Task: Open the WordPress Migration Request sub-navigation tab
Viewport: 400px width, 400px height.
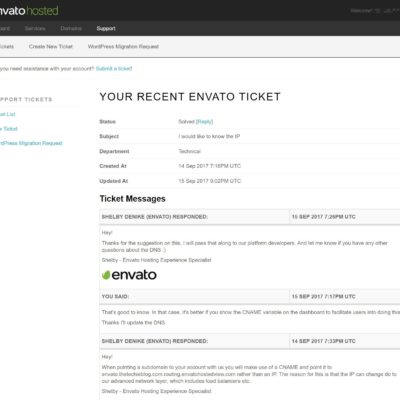Action: (123, 47)
